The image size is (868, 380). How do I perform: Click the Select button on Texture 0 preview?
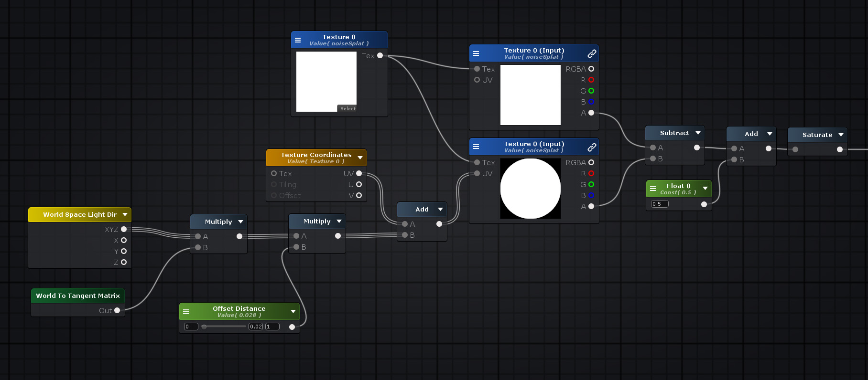pyautogui.click(x=347, y=108)
